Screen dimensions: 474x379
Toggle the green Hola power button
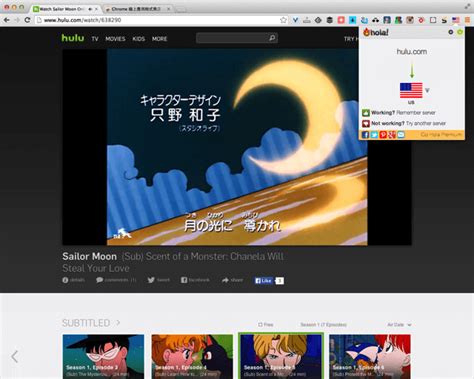coord(460,32)
